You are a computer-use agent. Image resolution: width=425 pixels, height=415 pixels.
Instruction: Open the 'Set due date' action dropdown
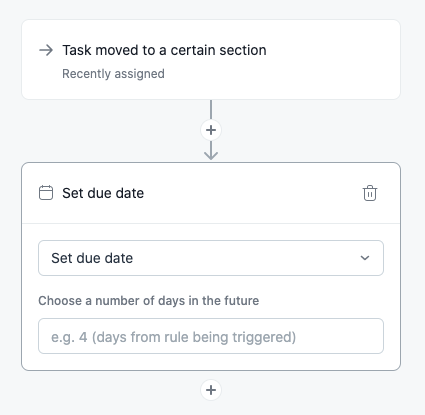pos(211,258)
